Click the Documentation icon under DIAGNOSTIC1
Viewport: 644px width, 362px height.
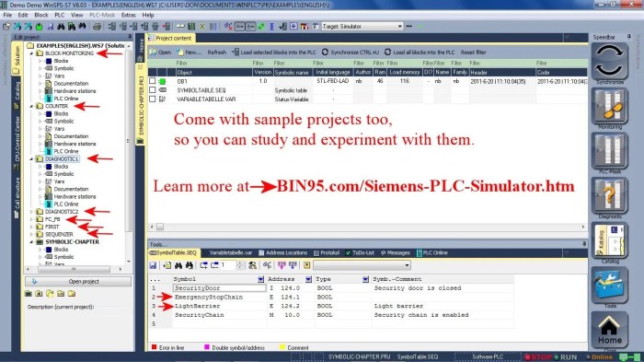[x=48, y=189]
